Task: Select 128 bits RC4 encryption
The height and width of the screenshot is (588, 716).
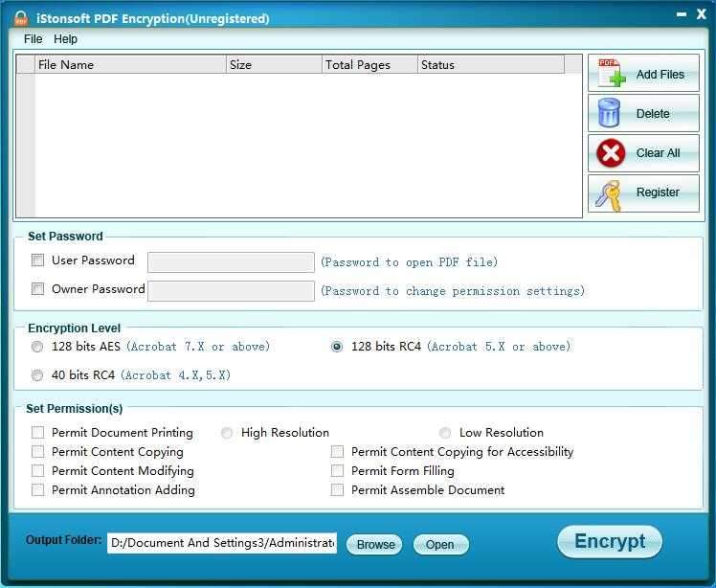Action: pos(337,347)
